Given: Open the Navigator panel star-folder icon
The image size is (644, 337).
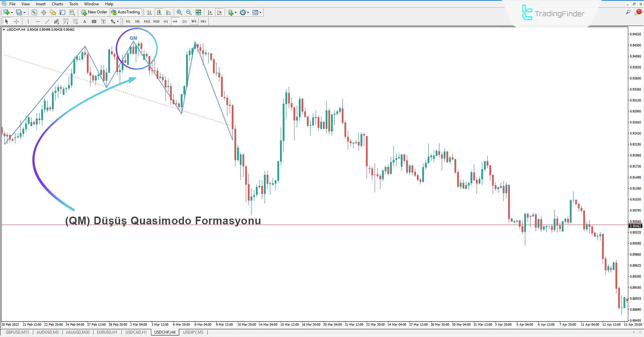Looking at the screenshot, I should 53,12.
